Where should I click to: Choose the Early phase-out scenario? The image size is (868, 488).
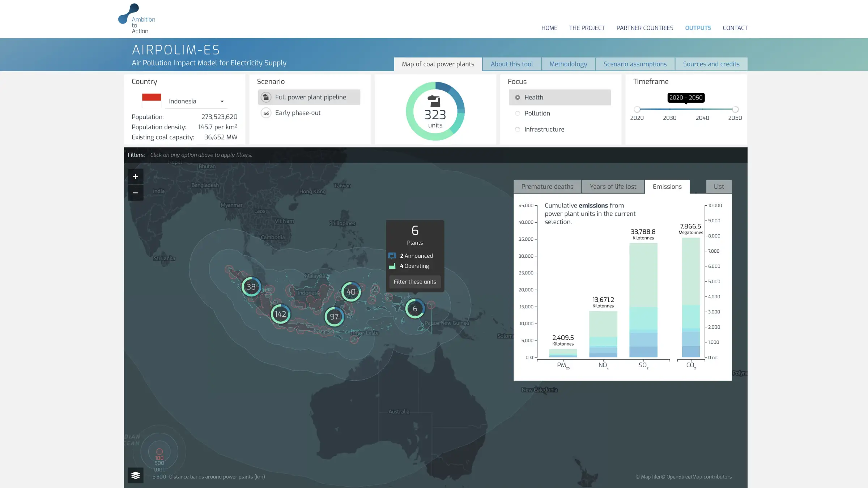pyautogui.click(x=298, y=113)
